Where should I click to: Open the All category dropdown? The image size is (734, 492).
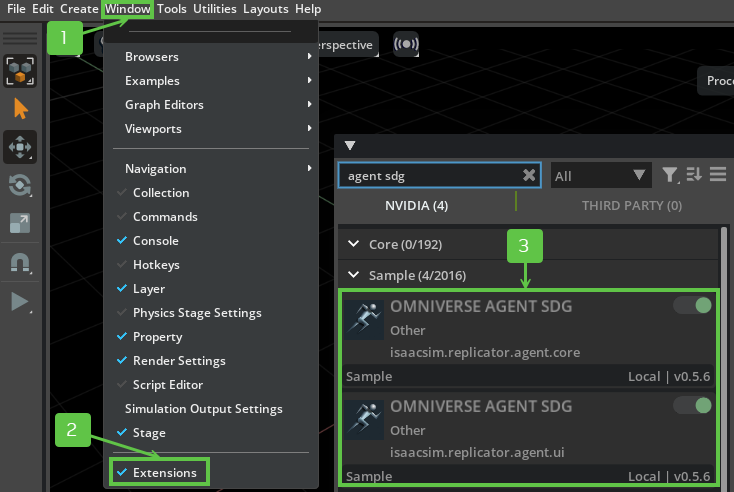tap(601, 176)
